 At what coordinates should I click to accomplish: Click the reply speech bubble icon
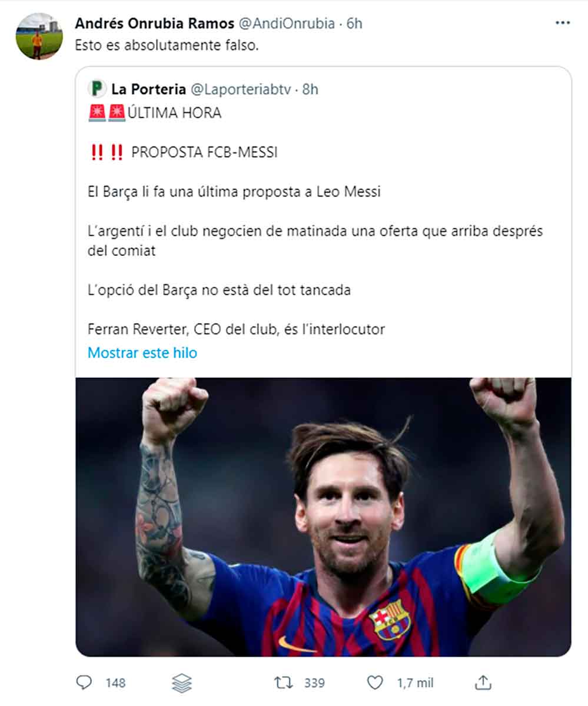click(85, 682)
